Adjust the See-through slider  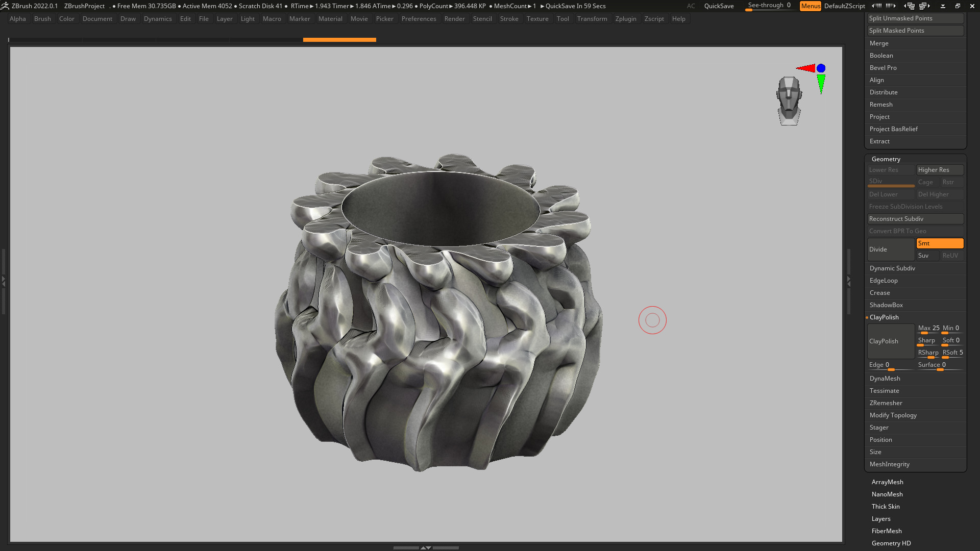click(769, 6)
